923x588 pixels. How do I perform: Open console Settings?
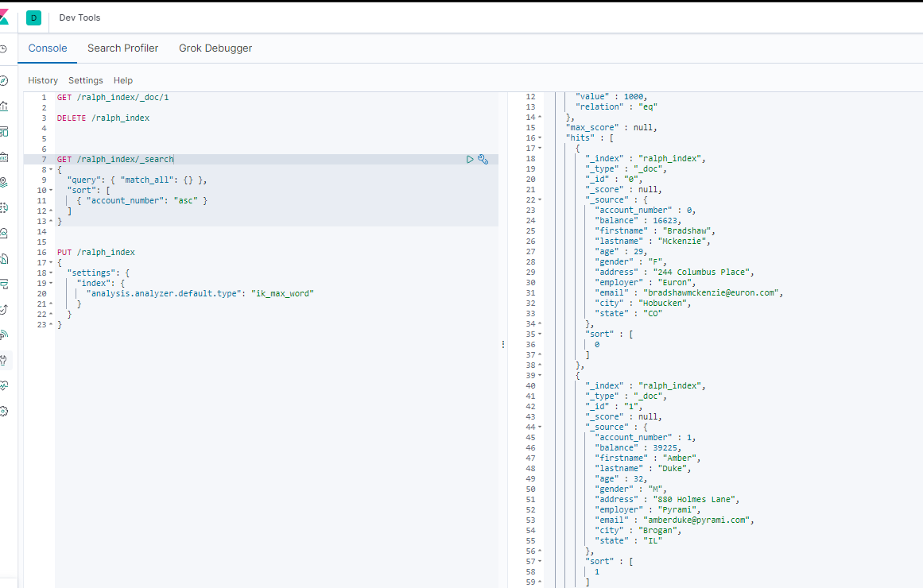[x=85, y=80]
